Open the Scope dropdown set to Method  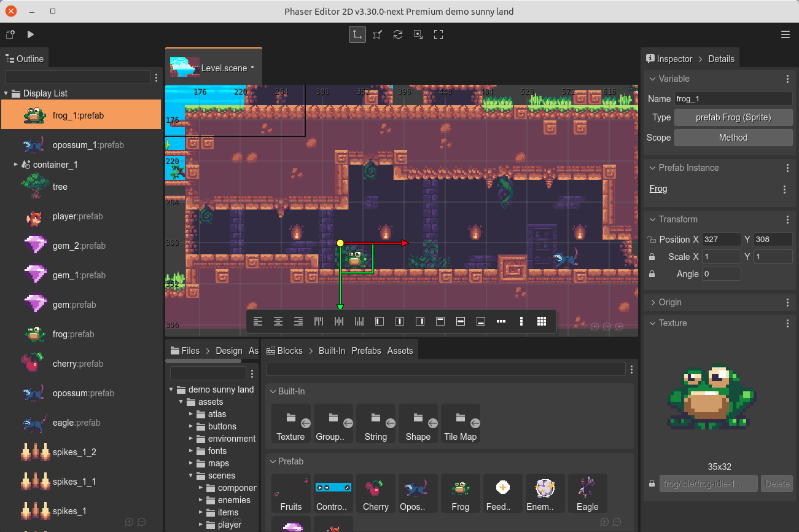(x=733, y=138)
